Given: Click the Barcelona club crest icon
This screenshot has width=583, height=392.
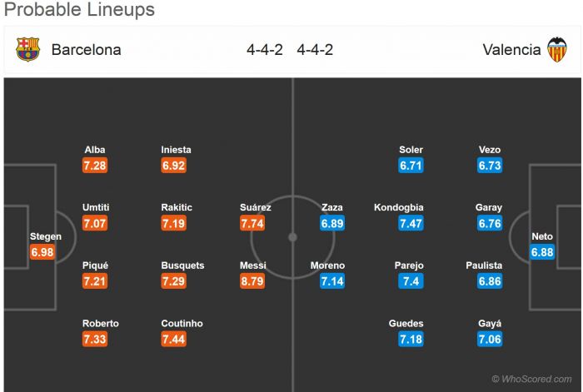Looking at the screenshot, I should (x=27, y=49).
